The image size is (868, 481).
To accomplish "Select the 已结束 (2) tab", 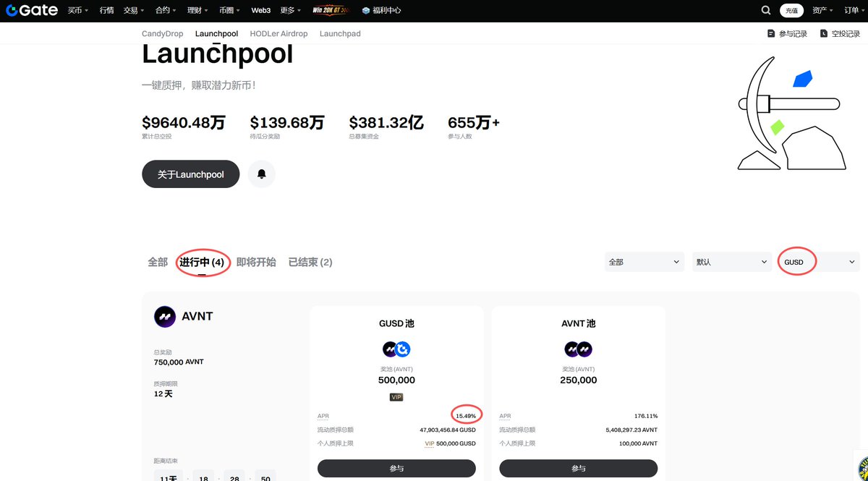I will point(310,262).
